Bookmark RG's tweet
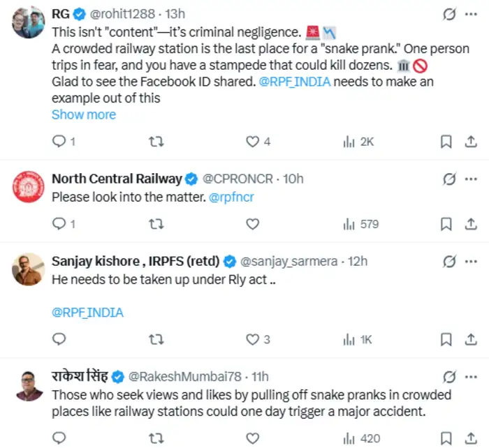Image resolution: width=489 pixels, height=448 pixels. pyautogui.click(x=445, y=142)
